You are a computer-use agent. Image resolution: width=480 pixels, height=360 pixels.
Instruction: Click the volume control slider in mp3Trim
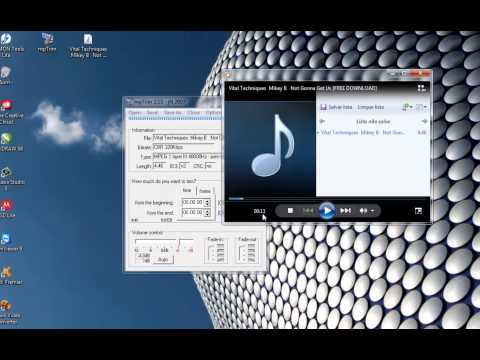pyautogui.click(x=164, y=243)
